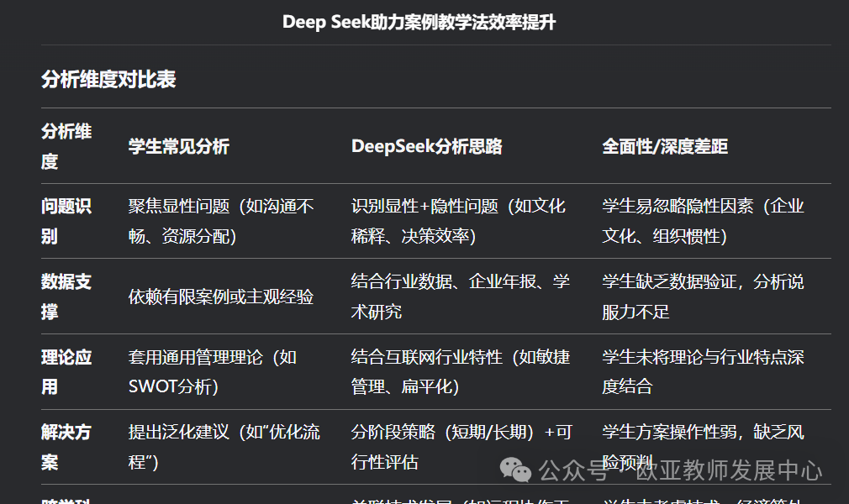Click the column header '学生常见分析'
The image size is (849, 504).
(x=179, y=146)
